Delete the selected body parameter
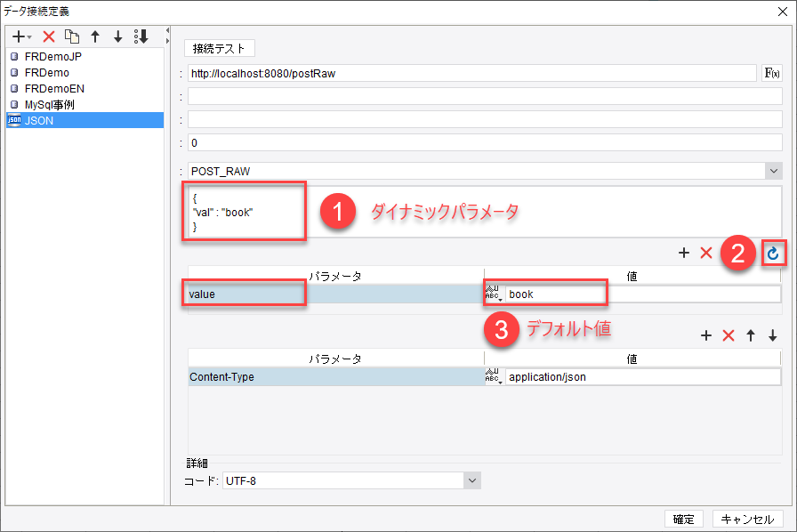This screenshot has height=532, width=797. click(x=706, y=253)
